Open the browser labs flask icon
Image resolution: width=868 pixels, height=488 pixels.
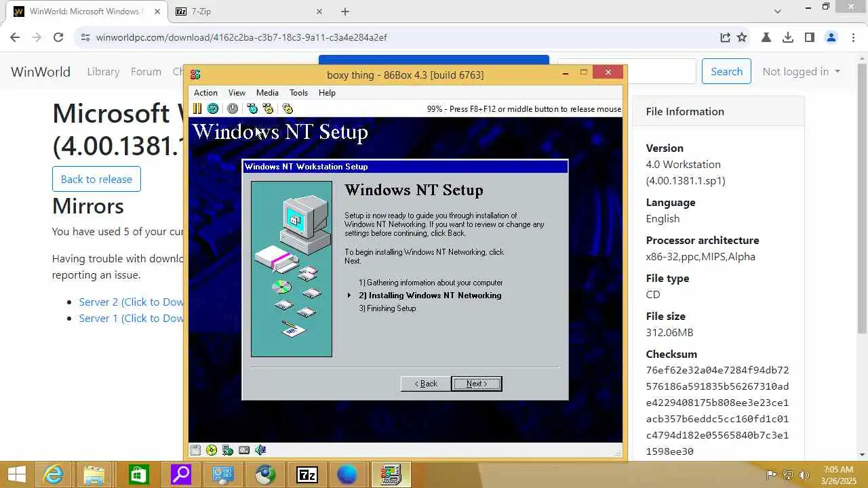(766, 37)
